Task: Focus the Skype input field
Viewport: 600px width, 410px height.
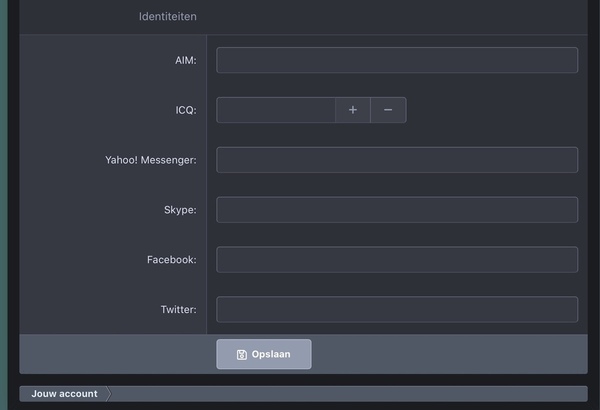Action: click(397, 210)
